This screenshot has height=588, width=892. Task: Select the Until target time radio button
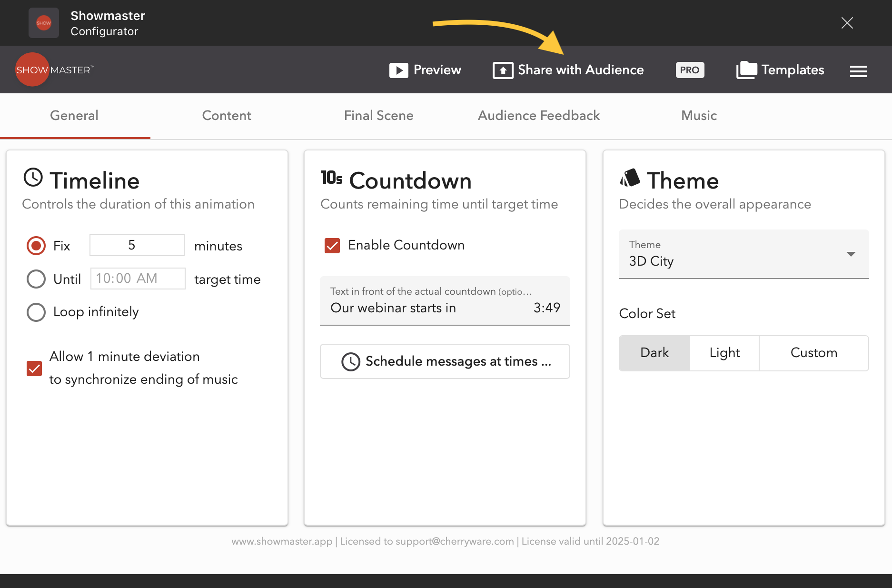click(x=36, y=279)
